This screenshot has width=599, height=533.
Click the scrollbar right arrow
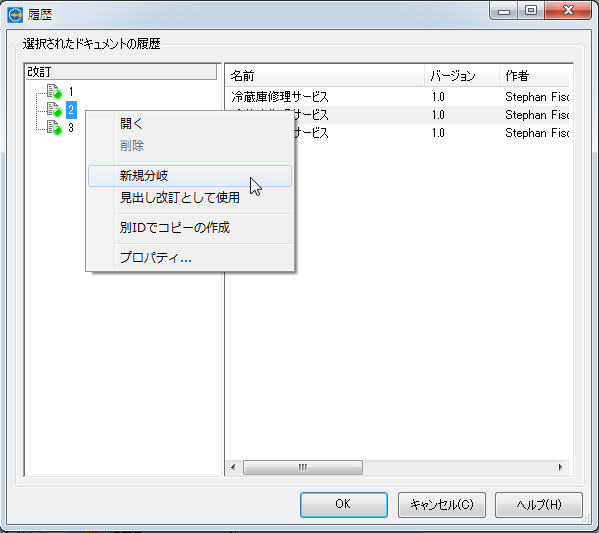pyautogui.click(x=560, y=467)
